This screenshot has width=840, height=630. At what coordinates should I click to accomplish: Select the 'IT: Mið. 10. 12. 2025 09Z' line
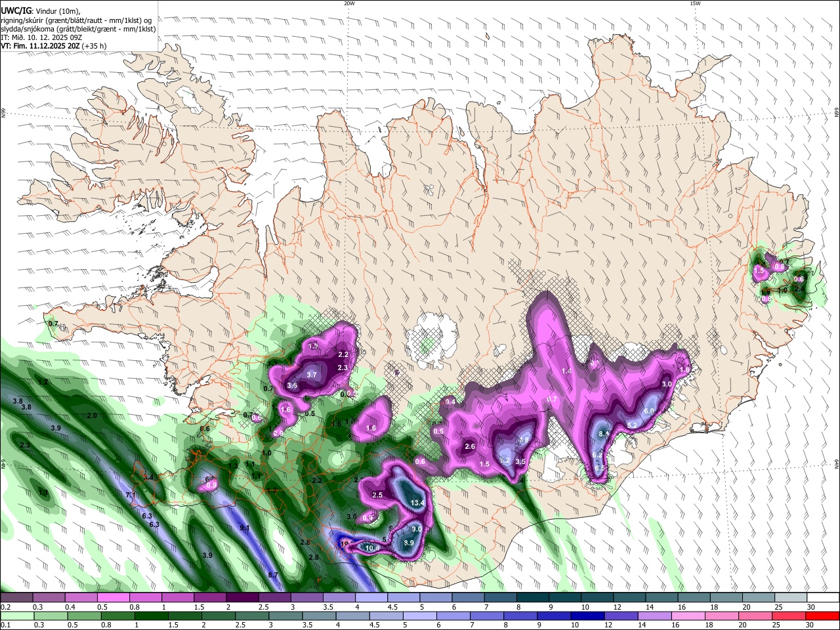click(41, 37)
